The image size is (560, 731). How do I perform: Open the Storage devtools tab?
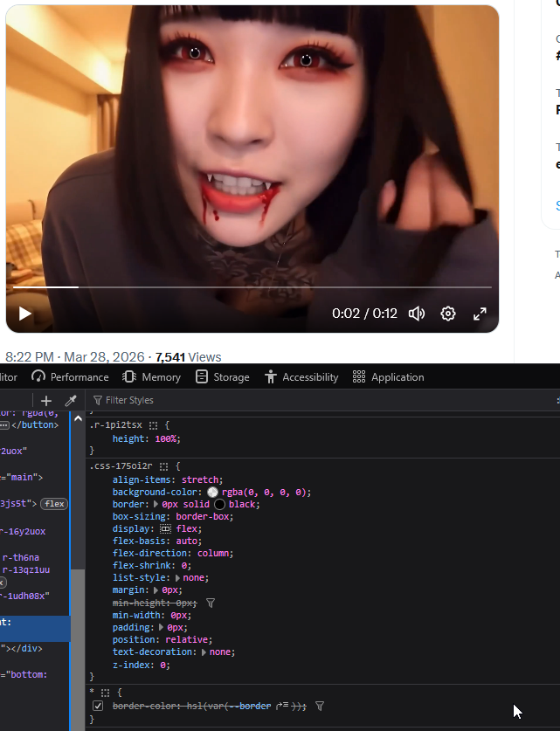click(223, 377)
